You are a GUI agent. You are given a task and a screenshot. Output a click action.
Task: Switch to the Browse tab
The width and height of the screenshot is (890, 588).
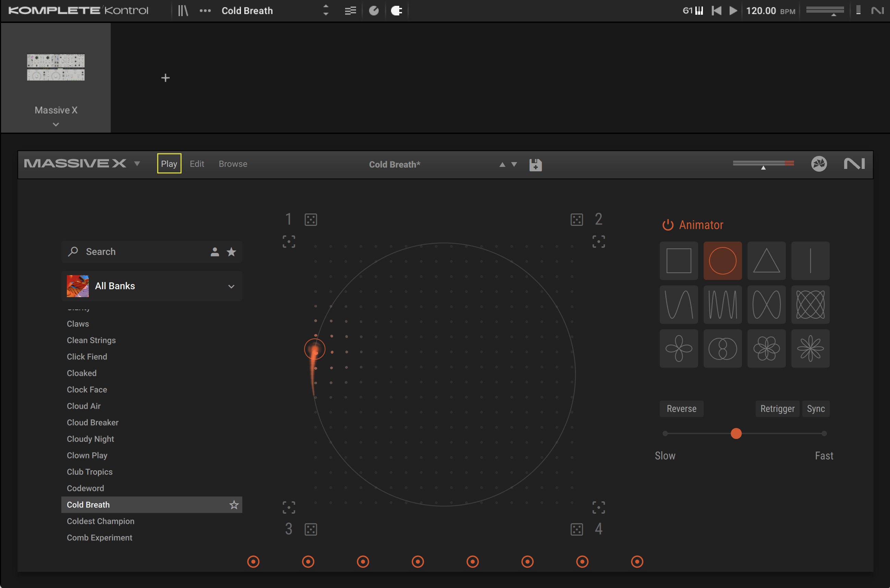pos(233,164)
